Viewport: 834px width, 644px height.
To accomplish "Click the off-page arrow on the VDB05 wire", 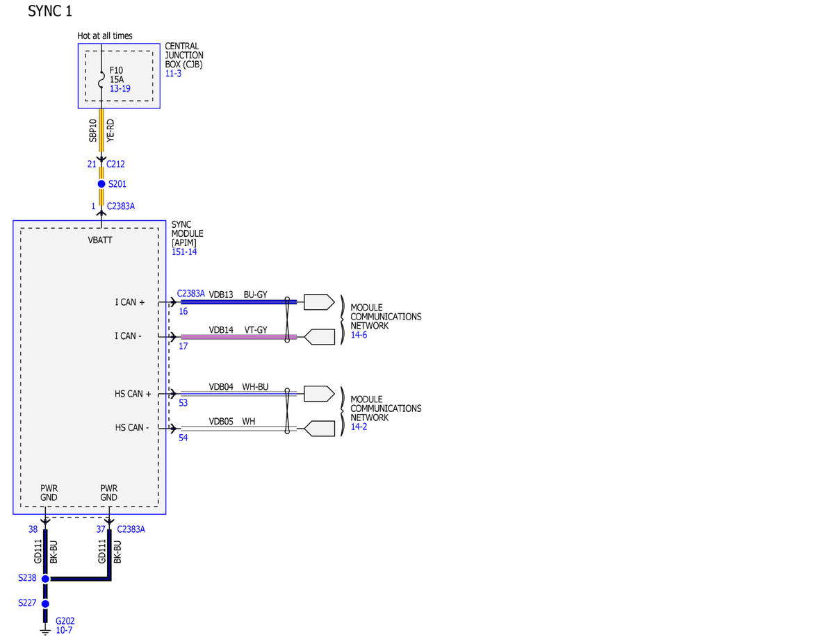I will (320, 429).
